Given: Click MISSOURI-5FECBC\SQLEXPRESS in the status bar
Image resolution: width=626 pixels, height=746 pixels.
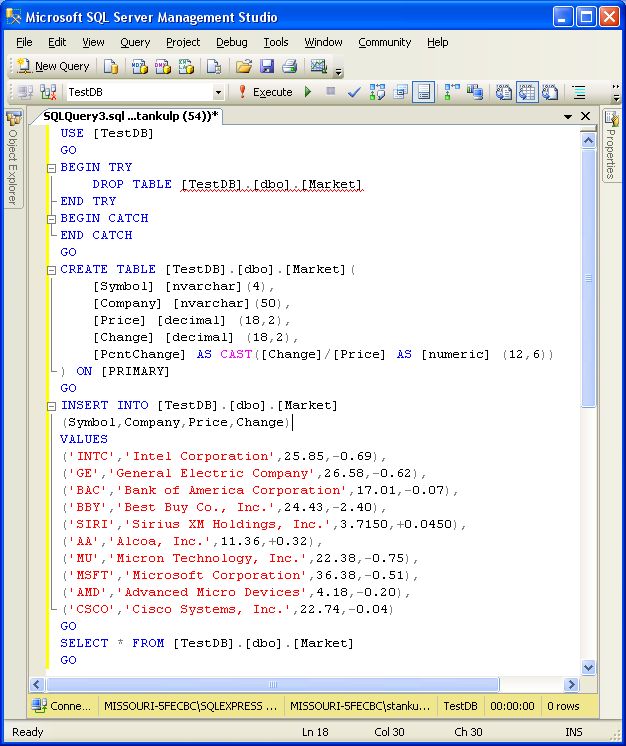Looking at the screenshot, I should point(190,706).
